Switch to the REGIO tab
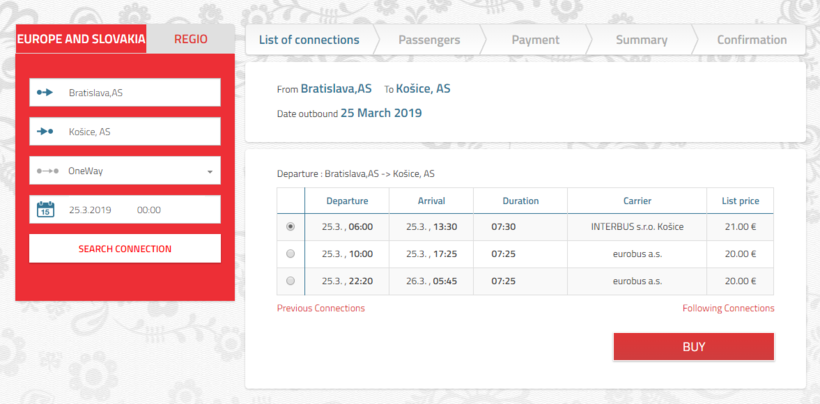This screenshot has height=404, width=820. [x=190, y=40]
